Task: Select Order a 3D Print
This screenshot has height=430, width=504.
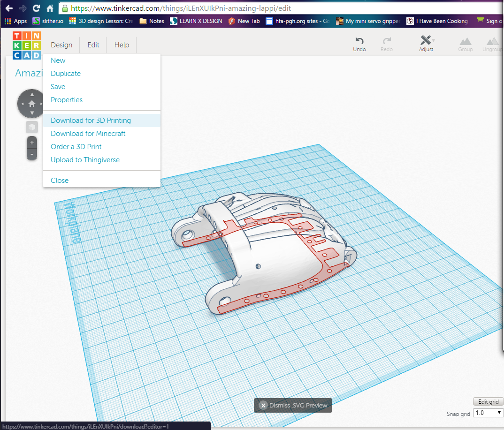Action: tap(101, 147)
